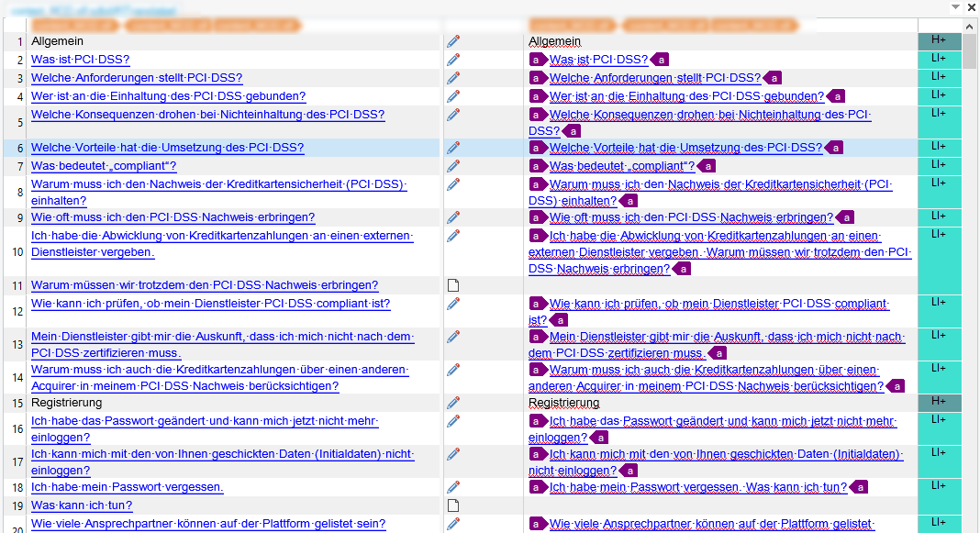Click the draft pencil status icon for segment 1 Allgemein
Image resolution: width=980 pixels, height=533 pixels.
pyautogui.click(x=453, y=41)
